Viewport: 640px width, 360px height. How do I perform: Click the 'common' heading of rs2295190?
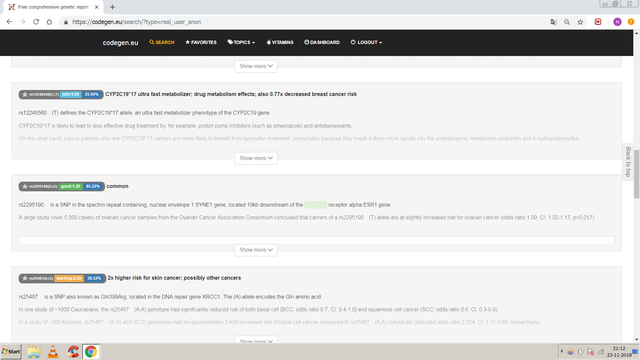click(118, 186)
